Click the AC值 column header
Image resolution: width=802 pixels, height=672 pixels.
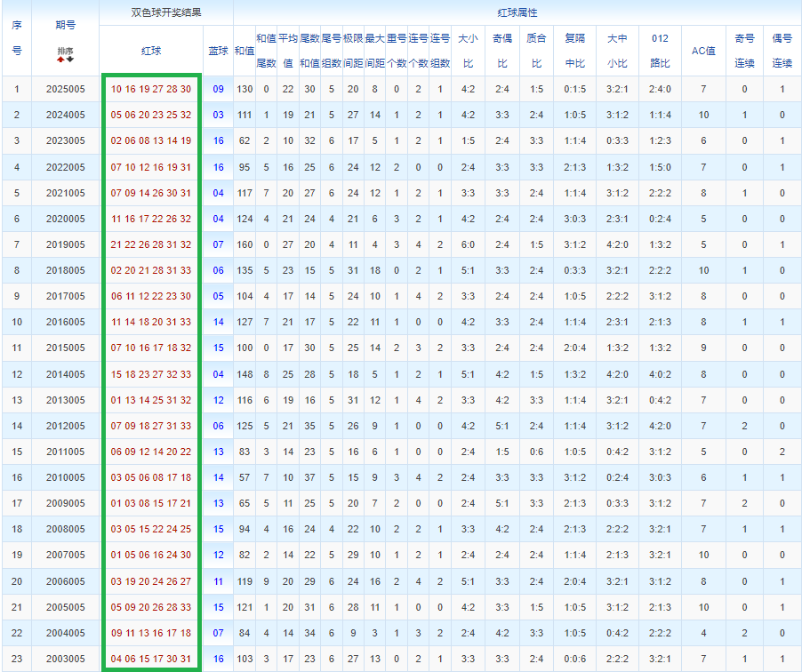[703, 52]
